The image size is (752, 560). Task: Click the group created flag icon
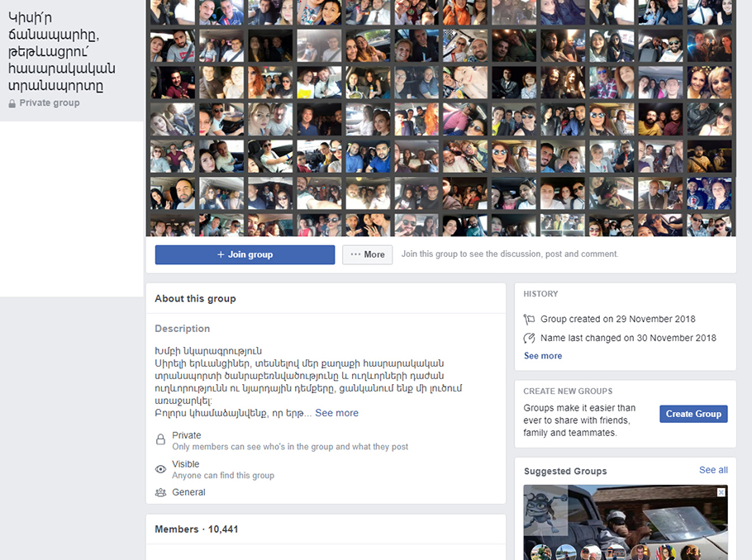point(530,319)
